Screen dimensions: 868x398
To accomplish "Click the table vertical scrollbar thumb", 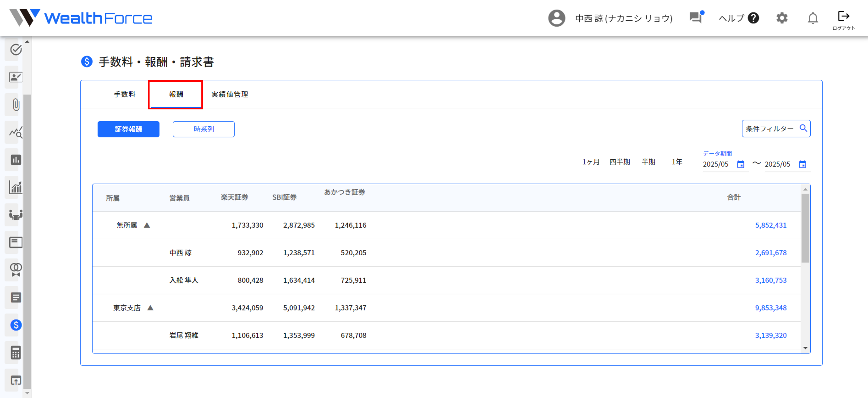I will click(x=805, y=228).
